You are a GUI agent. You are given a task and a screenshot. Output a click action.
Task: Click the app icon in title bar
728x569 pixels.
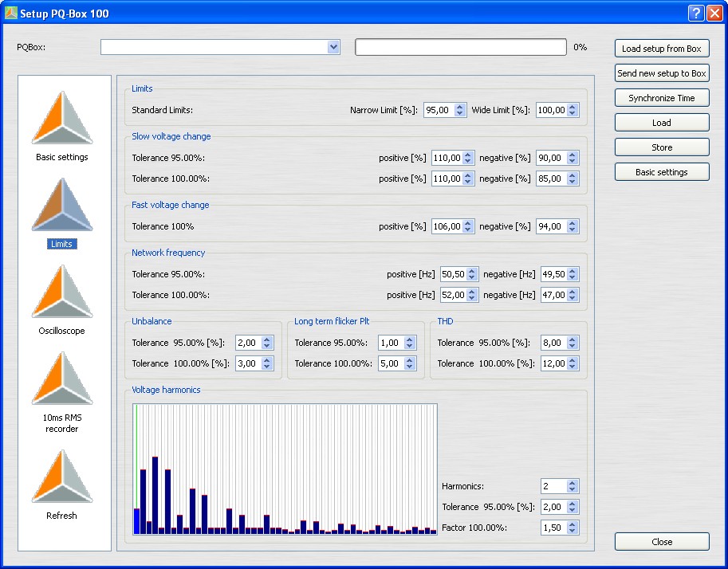tap(10, 13)
